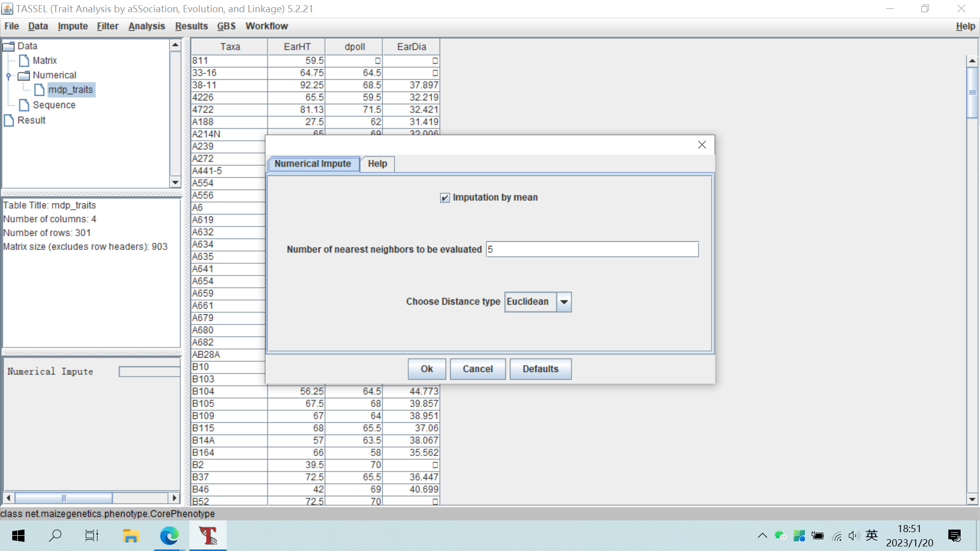This screenshot has height=551, width=980.
Task: Click the nearest neighbors number field
Action: coord(592,249)
